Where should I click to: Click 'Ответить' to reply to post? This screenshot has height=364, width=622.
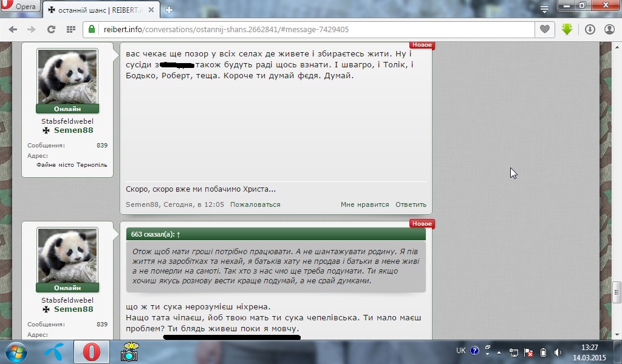point(411,204)
